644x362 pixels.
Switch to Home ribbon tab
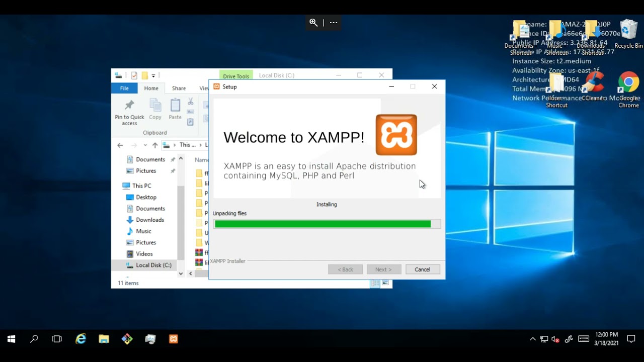point(151,88)
